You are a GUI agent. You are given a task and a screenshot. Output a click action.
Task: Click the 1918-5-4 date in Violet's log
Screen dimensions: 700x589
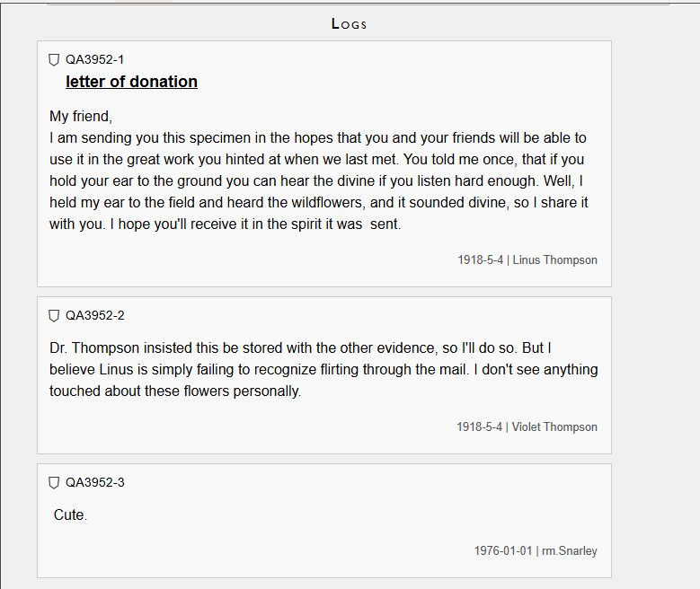click(x=479, y=427)
